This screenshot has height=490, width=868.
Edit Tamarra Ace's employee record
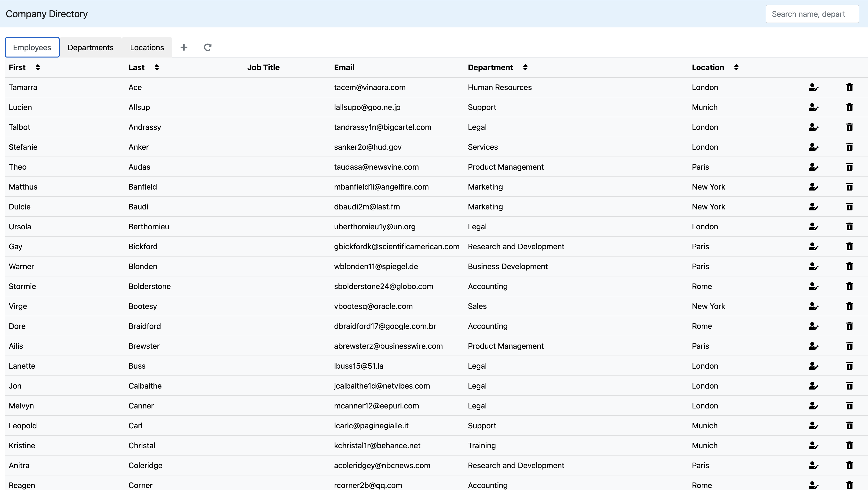pos(813,87)
